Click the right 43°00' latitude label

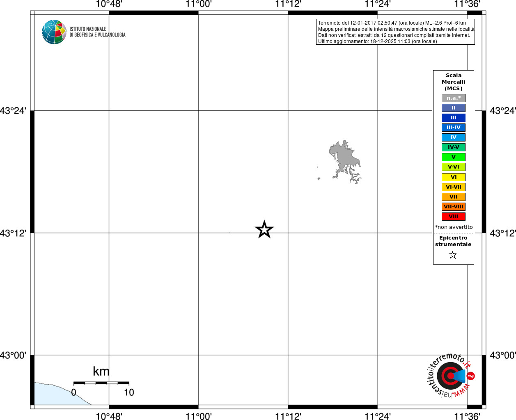click(503, 355)
